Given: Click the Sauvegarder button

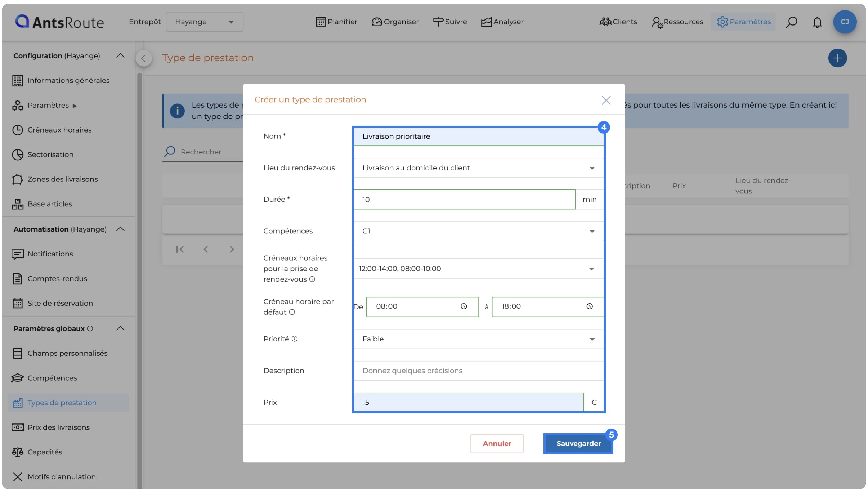Looking at the screenshot, I should [x=578, y=444].
